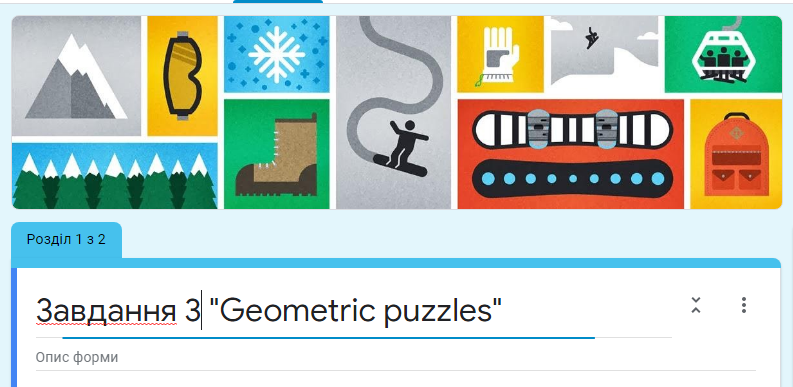The image size is (793, 387).
Task: Click the striped snowboard with bindings
Action: (x=572, y=130)
